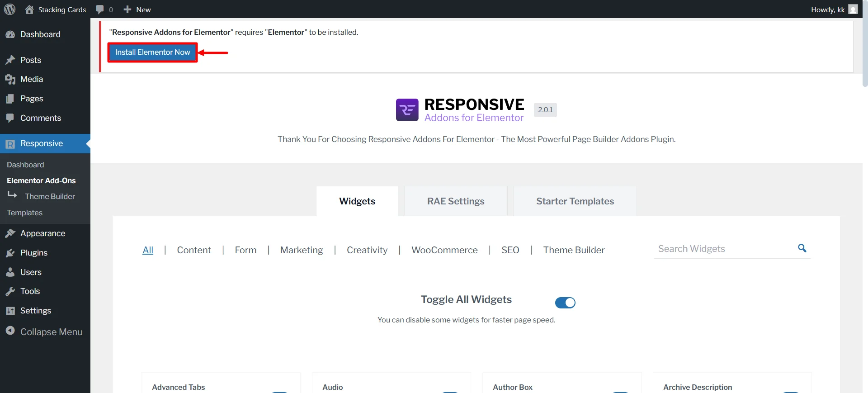Viewport: 868px width, 393px height.
Task: Open the Responsive menu item
Action: pos(45,144)
